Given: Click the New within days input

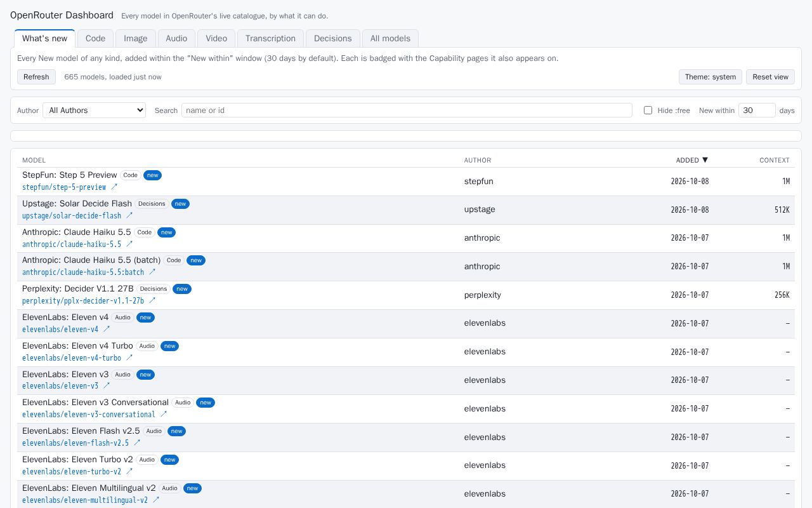Looking at the screenshot, I should tap(757, 110).
